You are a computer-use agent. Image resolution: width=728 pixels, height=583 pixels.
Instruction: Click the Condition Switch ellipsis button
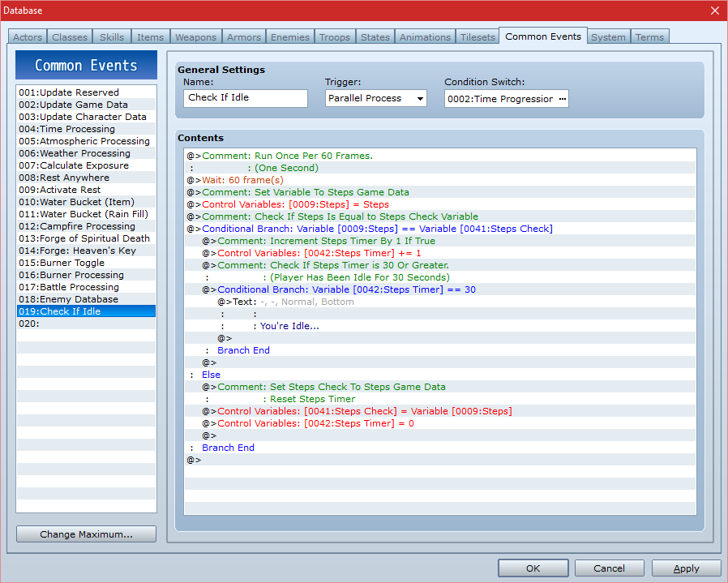563,99
